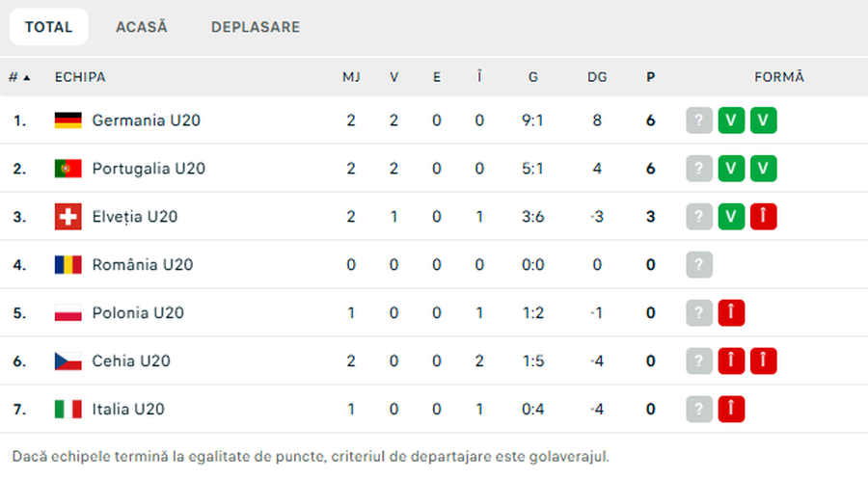Viewport: 868px width, 480px height.
Task: Click Italia U20's red loss form badge
Action: (x=731, y=410)
